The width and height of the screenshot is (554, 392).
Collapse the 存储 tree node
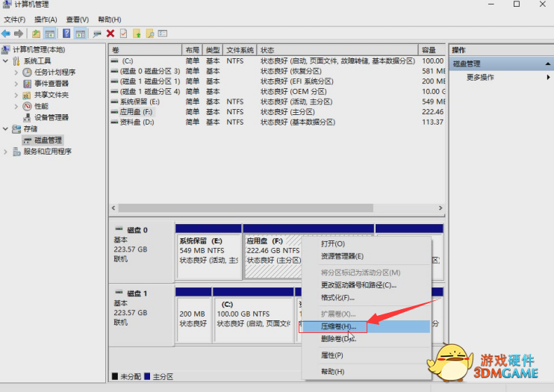(5, 128)
